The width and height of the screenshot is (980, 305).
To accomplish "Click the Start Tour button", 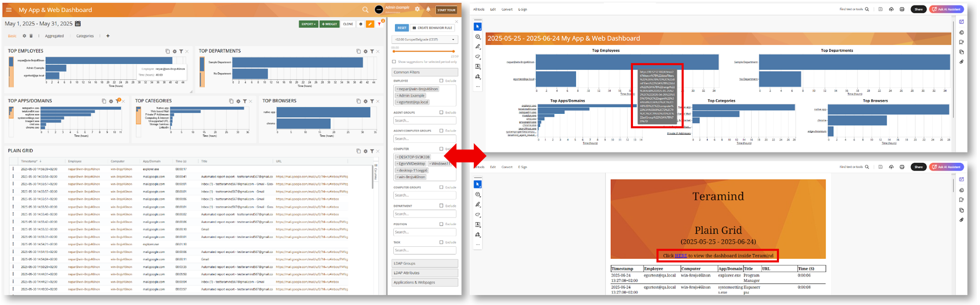I will click(446, 10).
